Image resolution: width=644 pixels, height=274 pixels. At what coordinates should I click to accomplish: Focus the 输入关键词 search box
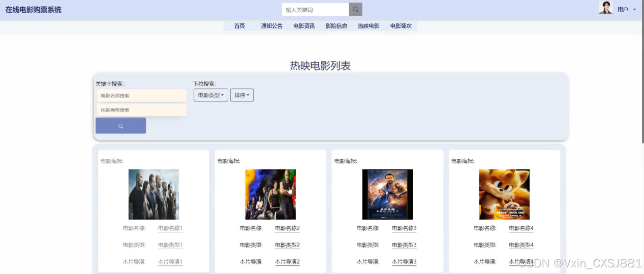point(315,10)
